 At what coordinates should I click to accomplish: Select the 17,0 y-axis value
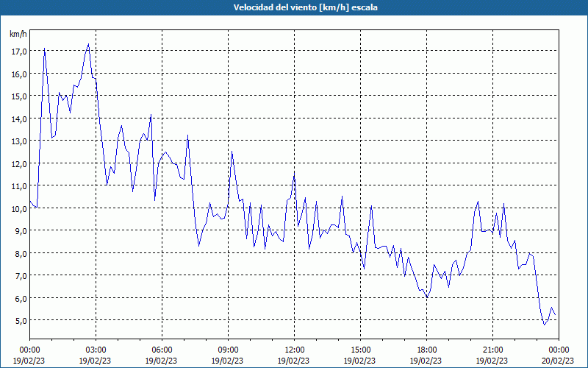pyautogui.click(x=19, y=51)
